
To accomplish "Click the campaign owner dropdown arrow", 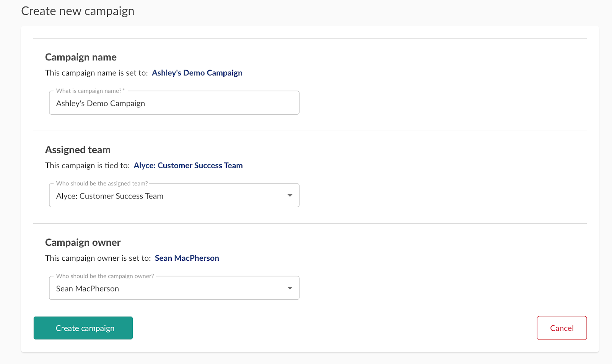I will pos(290,288).
